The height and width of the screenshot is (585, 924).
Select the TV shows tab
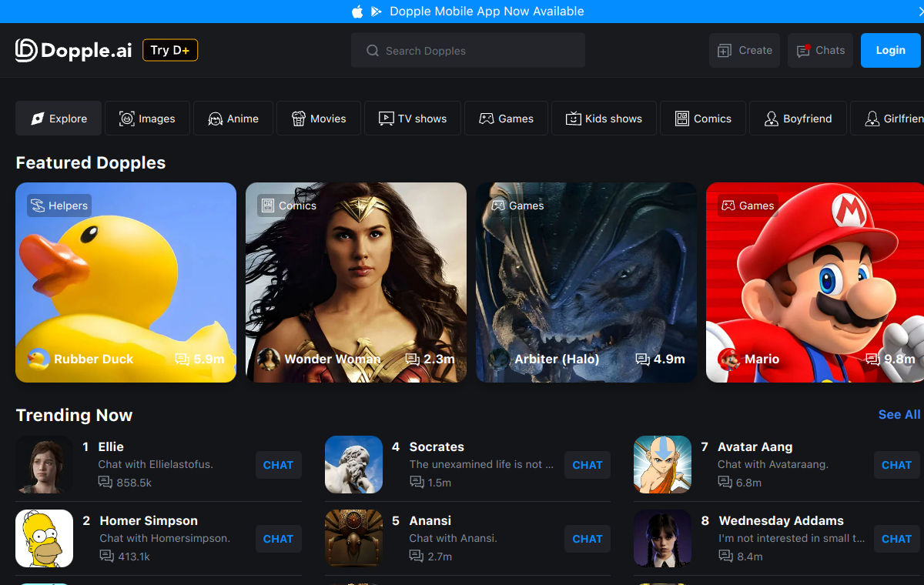[x=413, y=119]
